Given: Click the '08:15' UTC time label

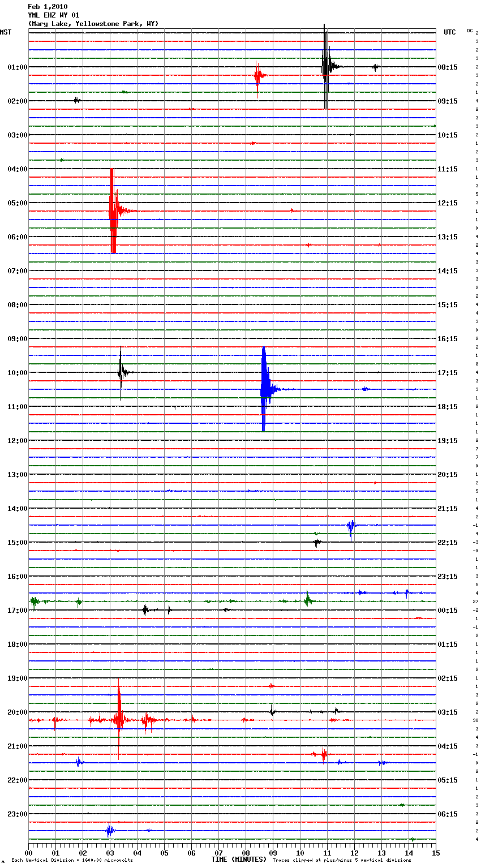Looking at the screenshot, I should pos(448,67).
